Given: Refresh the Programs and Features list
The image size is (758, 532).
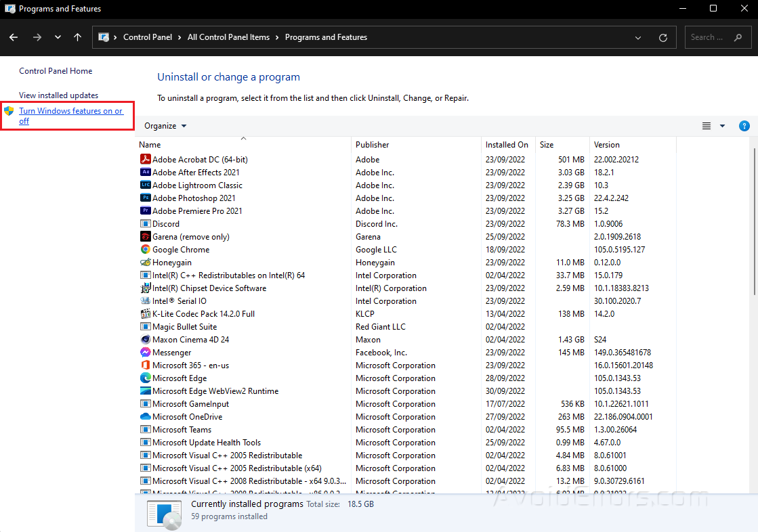Looking at the screenshot, I should click(x=663, y=37).
